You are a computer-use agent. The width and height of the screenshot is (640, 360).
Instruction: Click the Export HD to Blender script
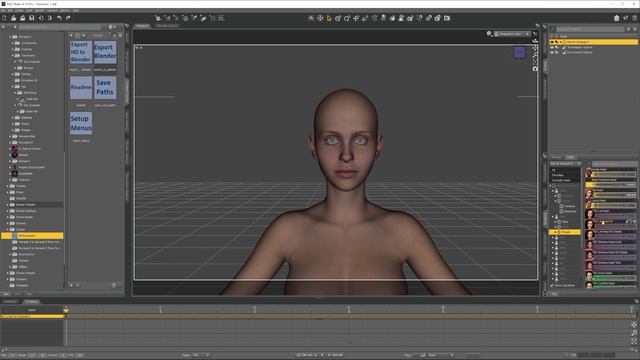[x=81, y=52]
